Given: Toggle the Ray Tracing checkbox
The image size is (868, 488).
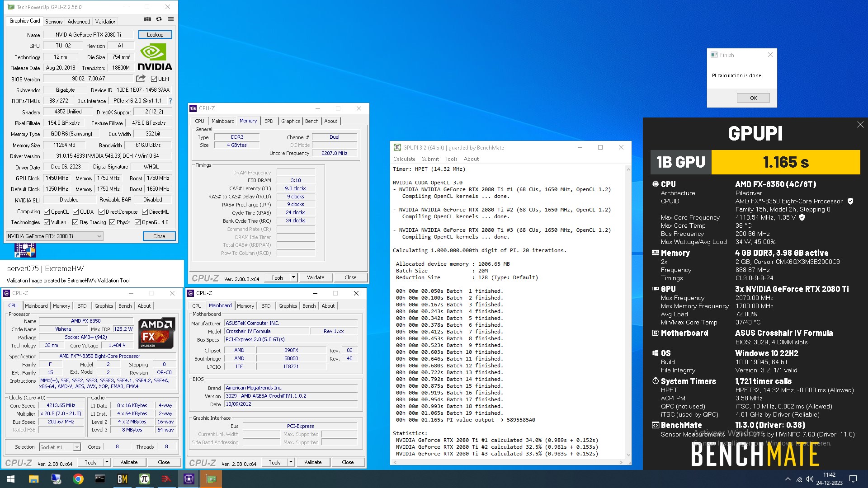Looking at the screenshot, I should [75, 222].
